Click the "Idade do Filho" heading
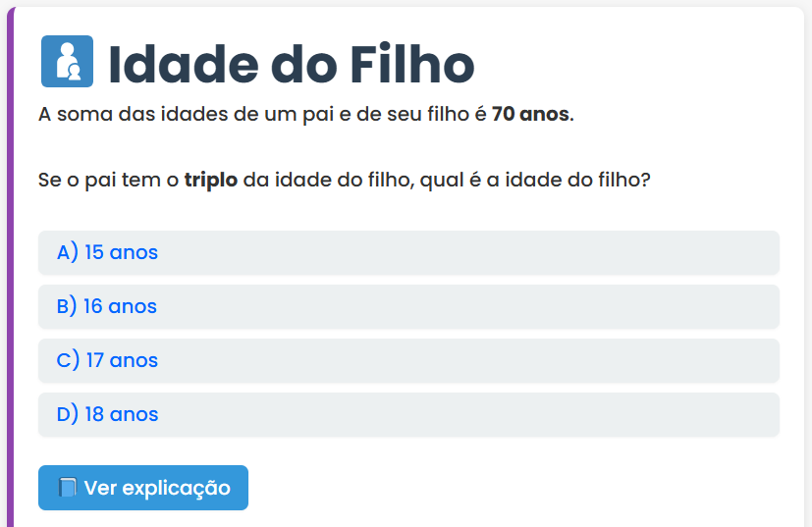812x527 pixels. tap(291, 63)
